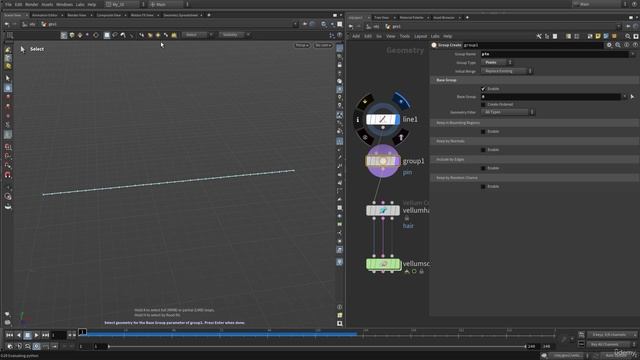
Task: Open the Group Type dropdown showing Points
Action: [496, 62]
